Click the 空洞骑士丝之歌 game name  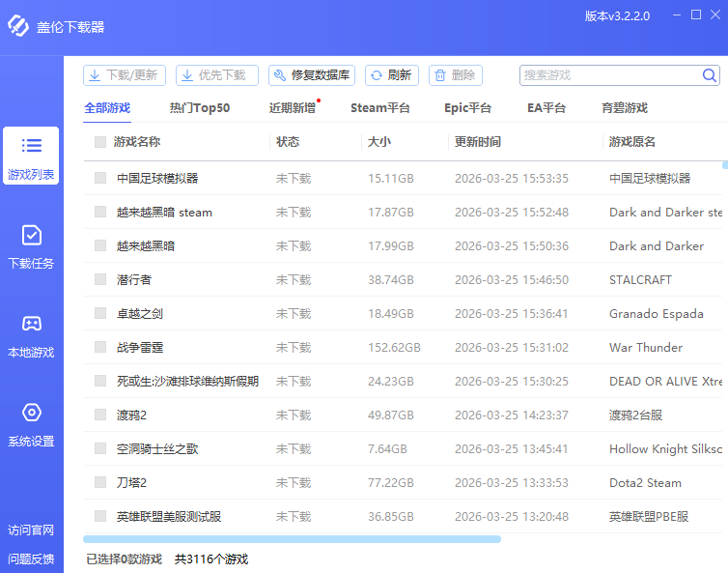pyautogui.click(x=157, y=449)
